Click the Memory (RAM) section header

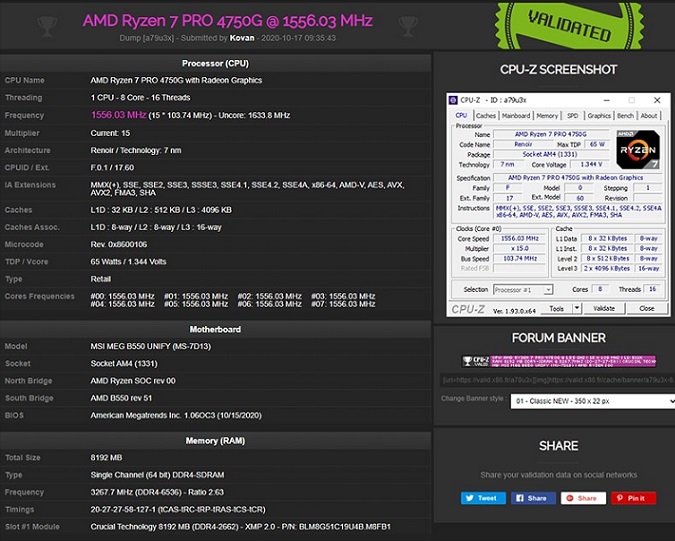click(215, 441)
